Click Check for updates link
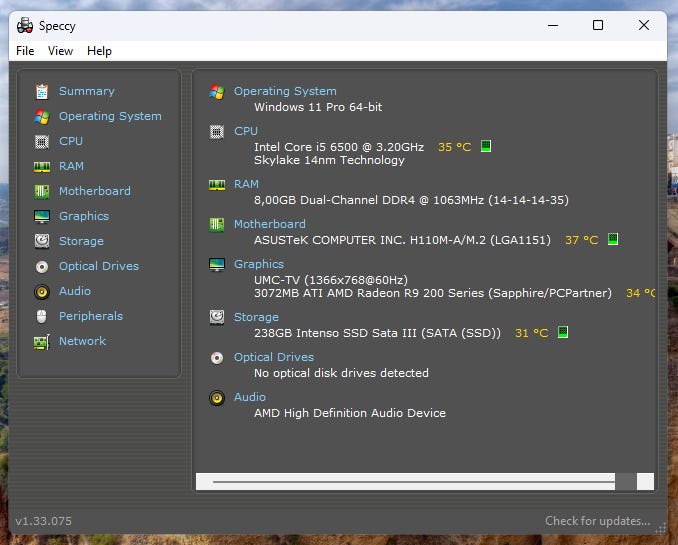The width and height of the screenshot is (678, 545). point(598,521)
